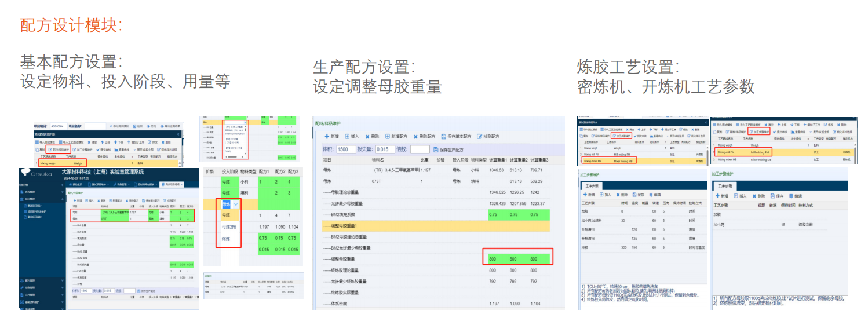Viewport: 868px width, 329px height.
Task: Click the 项目编号 field showing ADD-0004
Action: click(59, 126)
